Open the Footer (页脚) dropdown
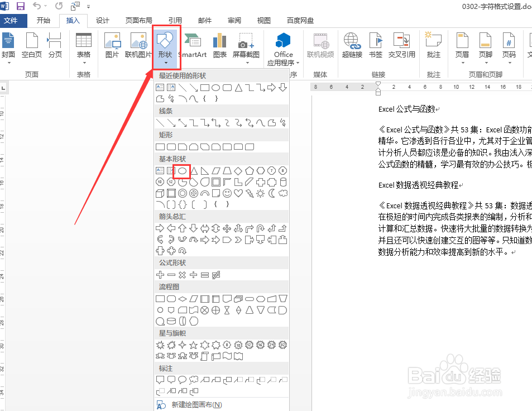Viewport: 532px width, 411px height. (x=486, y=47)
